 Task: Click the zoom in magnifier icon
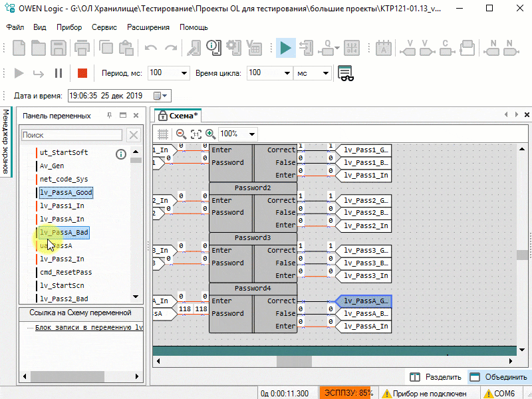click(210, 134)
